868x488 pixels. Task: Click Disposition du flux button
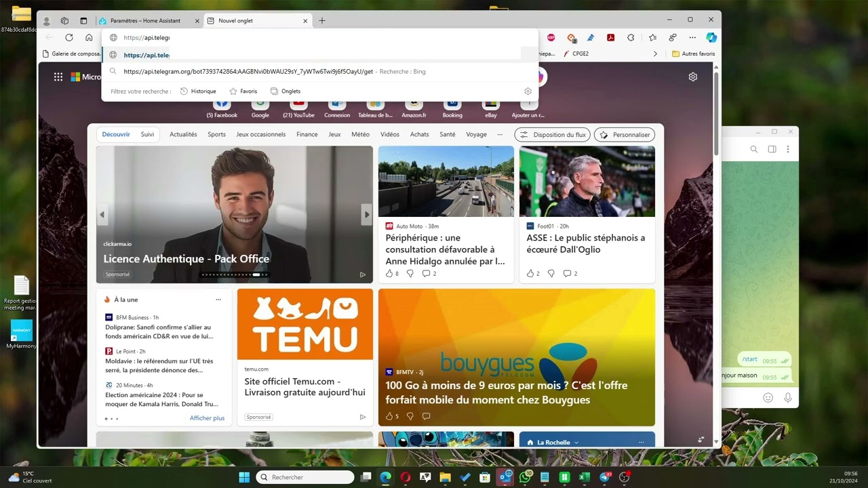click(x=553, y=135)
